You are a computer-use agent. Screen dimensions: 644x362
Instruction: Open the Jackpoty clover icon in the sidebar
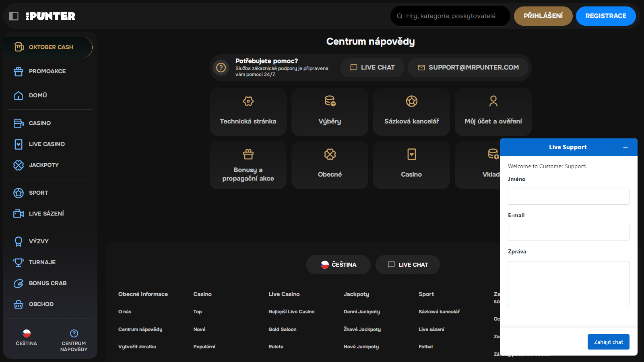19,165
